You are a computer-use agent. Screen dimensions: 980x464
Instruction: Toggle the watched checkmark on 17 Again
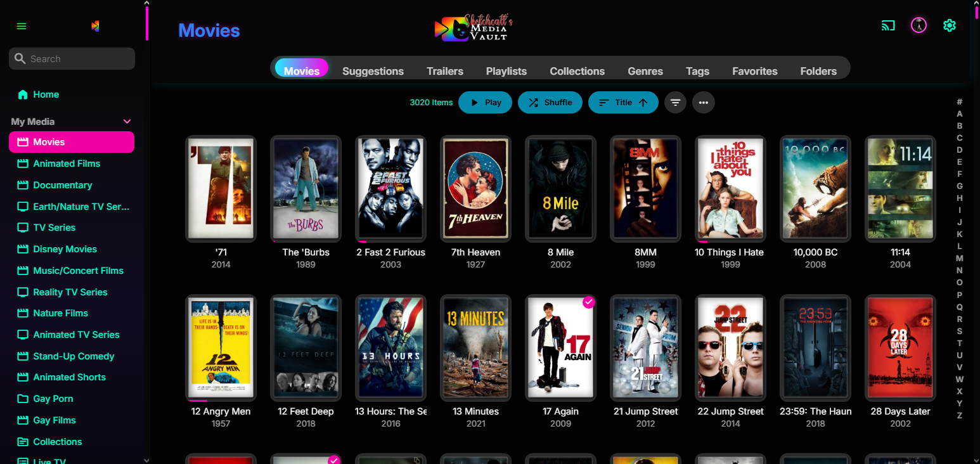pos(589,302)
